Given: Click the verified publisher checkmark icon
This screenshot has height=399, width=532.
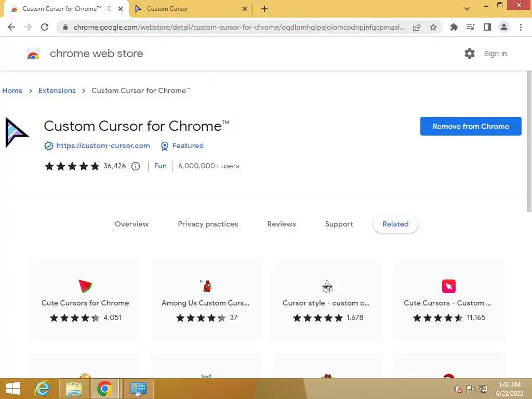Looking at the screenshot, I should [x=49, y=146].
